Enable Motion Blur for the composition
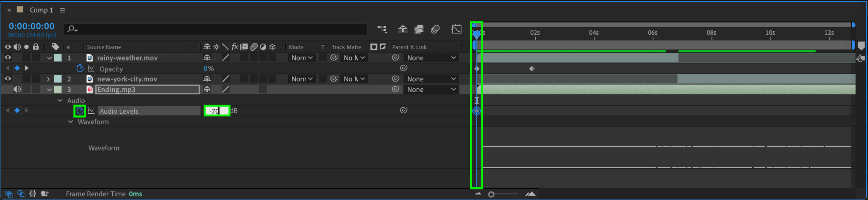Image resolution: width=868 pixels, height=200 pixels. (435, 29)
